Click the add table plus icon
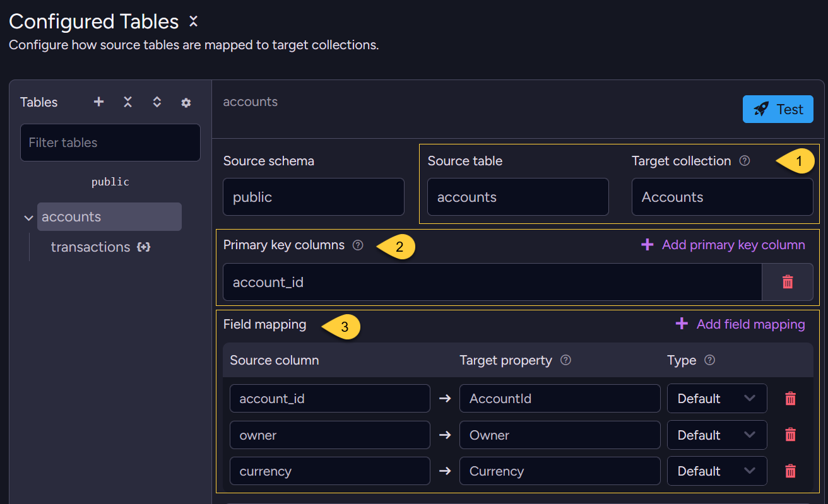This screenshot has width=828, height=504. coord(98,102)
